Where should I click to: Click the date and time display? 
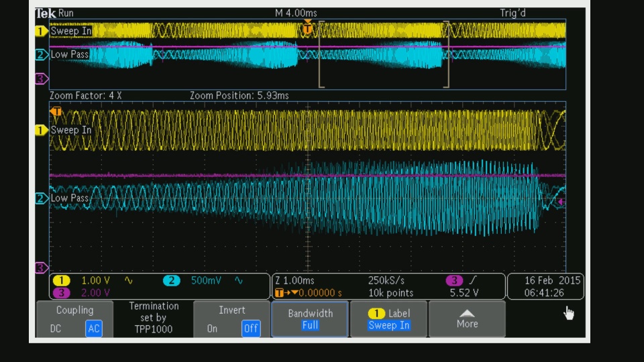[545, 286]
